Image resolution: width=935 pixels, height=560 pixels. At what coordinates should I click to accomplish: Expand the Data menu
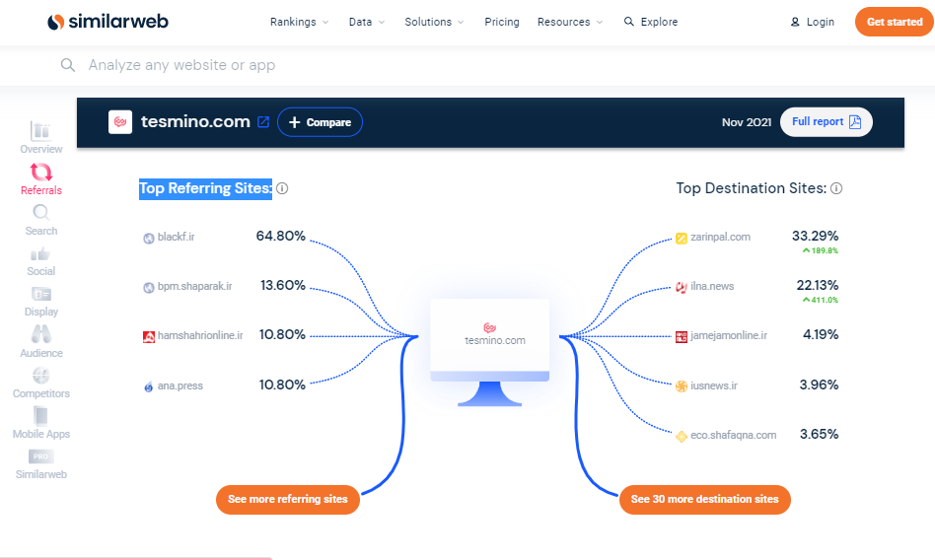coord(367,22)
